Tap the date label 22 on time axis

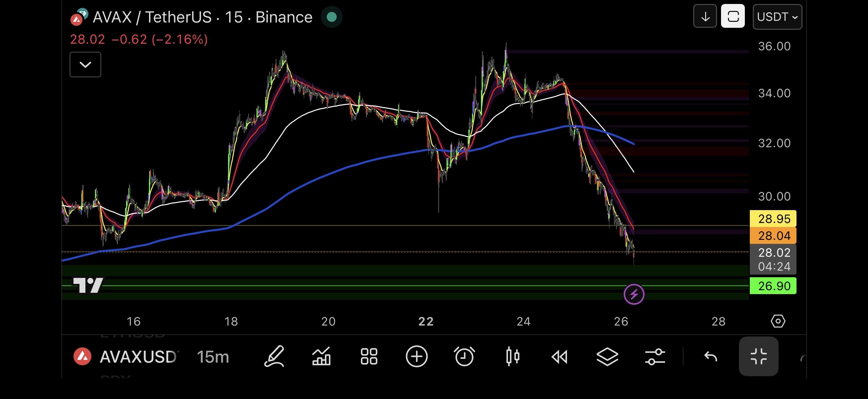click(426, 321)
